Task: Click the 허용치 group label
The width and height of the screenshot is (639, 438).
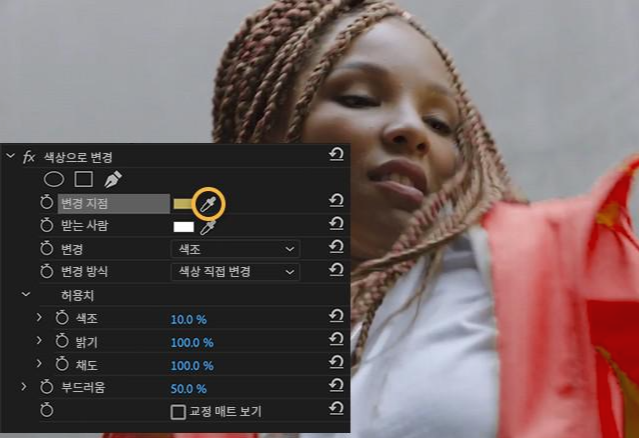Action: tap(77, 295)
